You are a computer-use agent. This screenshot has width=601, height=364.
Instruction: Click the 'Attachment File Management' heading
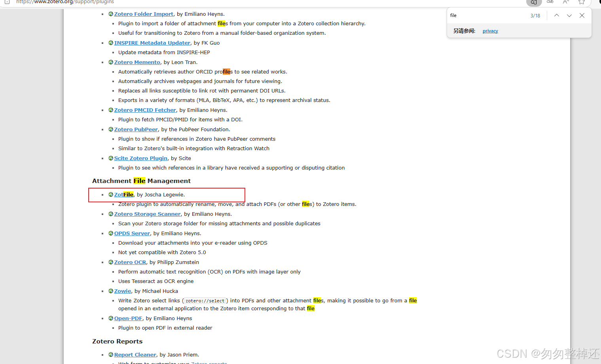point(141,181)
